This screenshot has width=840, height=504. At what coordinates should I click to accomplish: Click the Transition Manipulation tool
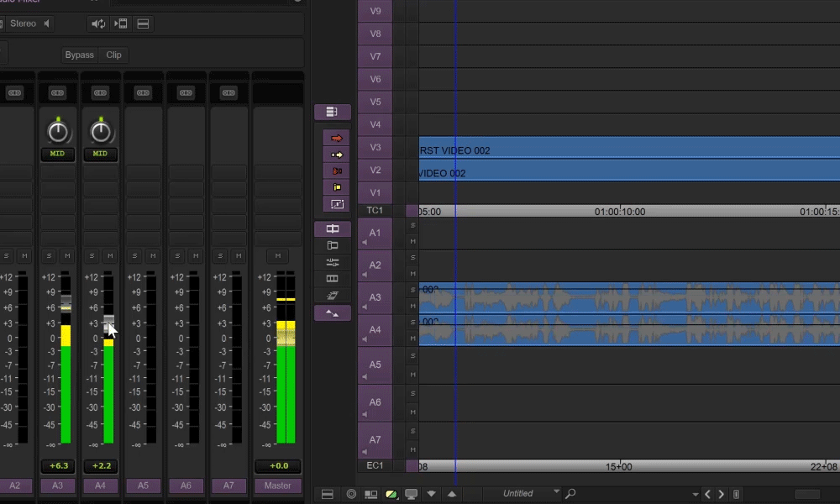[x=337, y=204]
